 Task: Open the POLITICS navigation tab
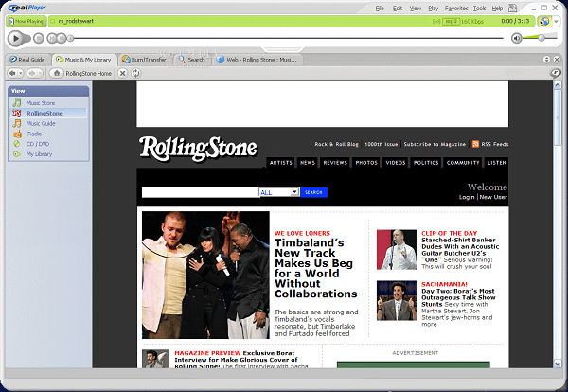(x=426, y=163)
